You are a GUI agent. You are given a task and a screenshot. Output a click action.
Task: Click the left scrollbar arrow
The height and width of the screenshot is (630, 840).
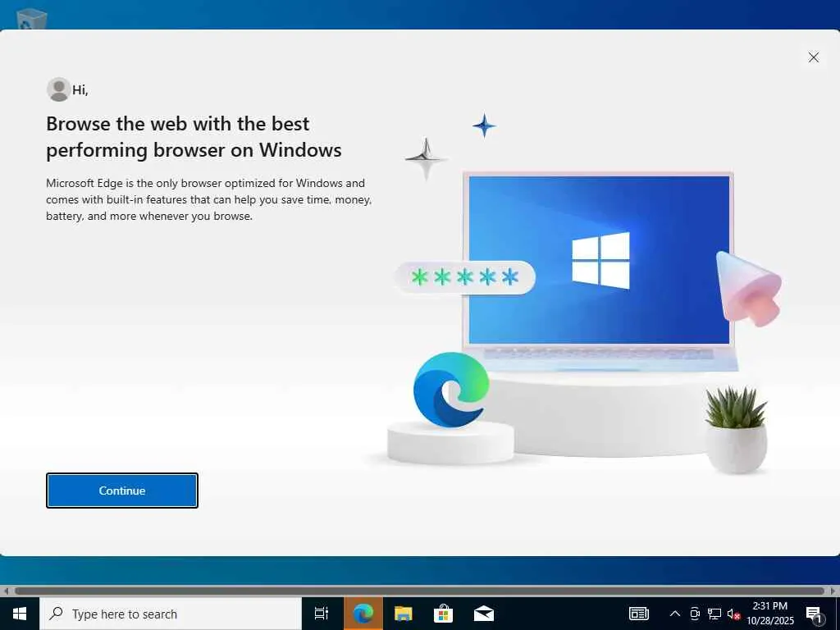[x=6, y=591]
